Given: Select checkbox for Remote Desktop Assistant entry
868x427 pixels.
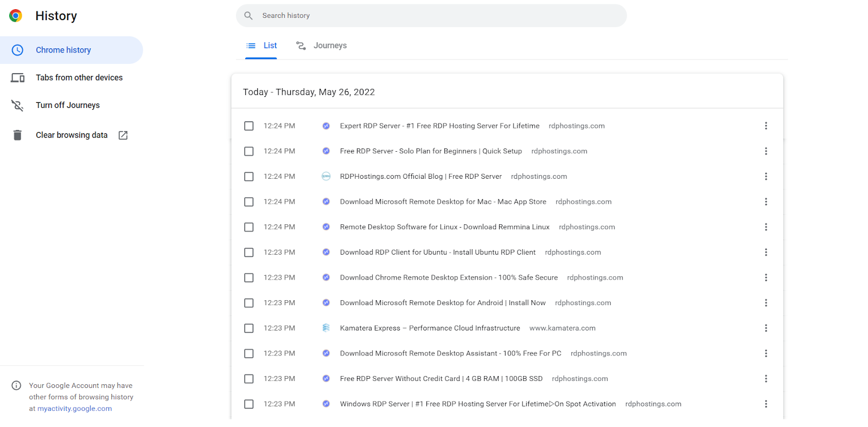Looking at the screenshot, I should pyautogui.click(x=249, y=353).
